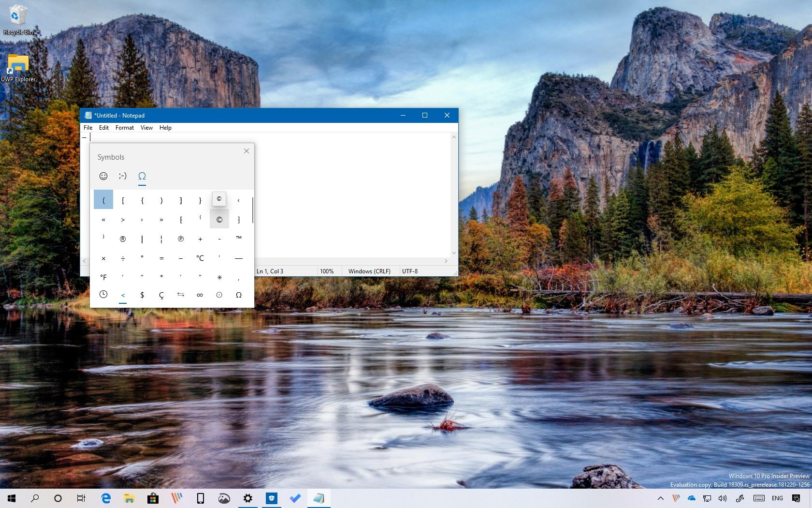The width and height of the screenshot is (812, 508).
Task: Open the currency symbols category
Action: click(x=142, y=295)
